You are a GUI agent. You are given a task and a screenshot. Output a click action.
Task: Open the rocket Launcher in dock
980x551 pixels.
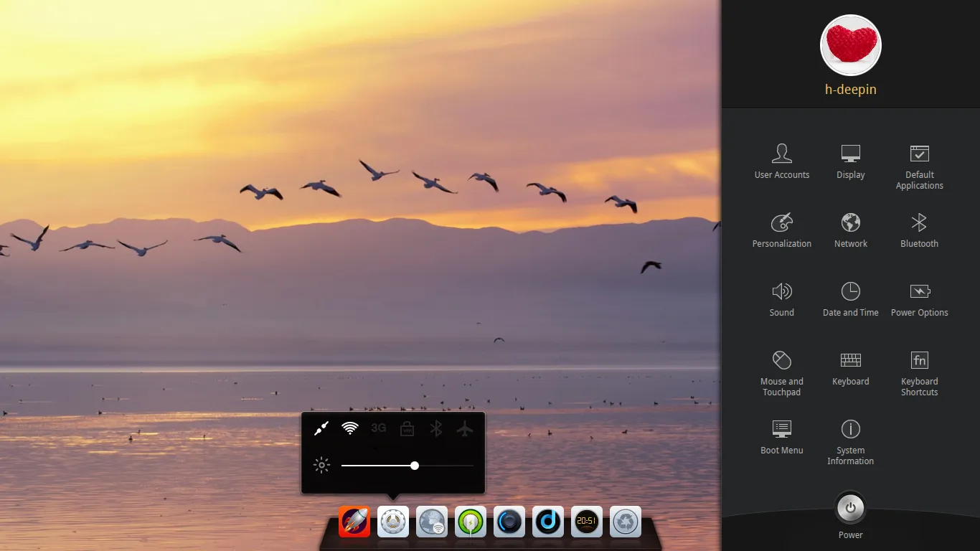pos(354,522)
